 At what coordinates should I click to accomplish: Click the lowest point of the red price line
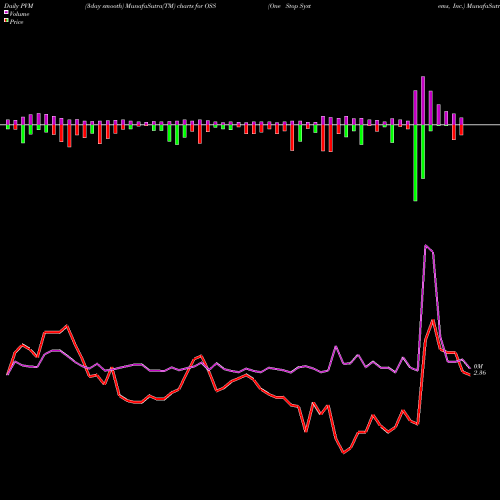click(x=344, y=453)
